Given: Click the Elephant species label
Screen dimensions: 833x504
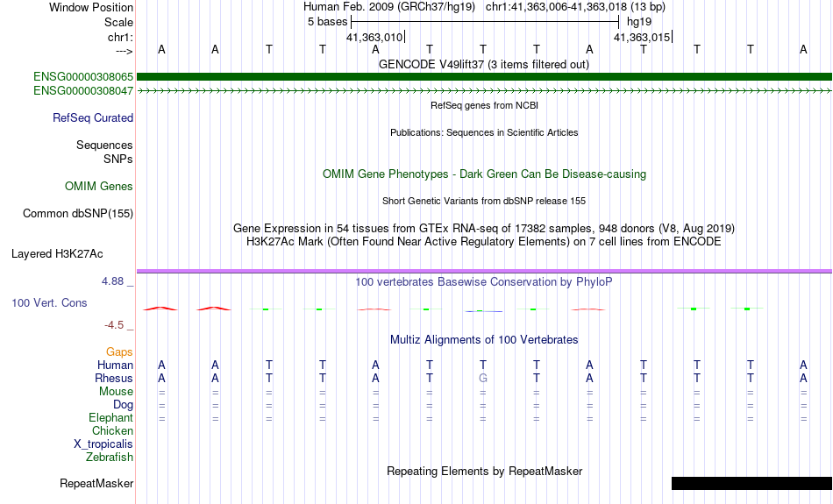Looking at the screenshot, I should 111,418.
